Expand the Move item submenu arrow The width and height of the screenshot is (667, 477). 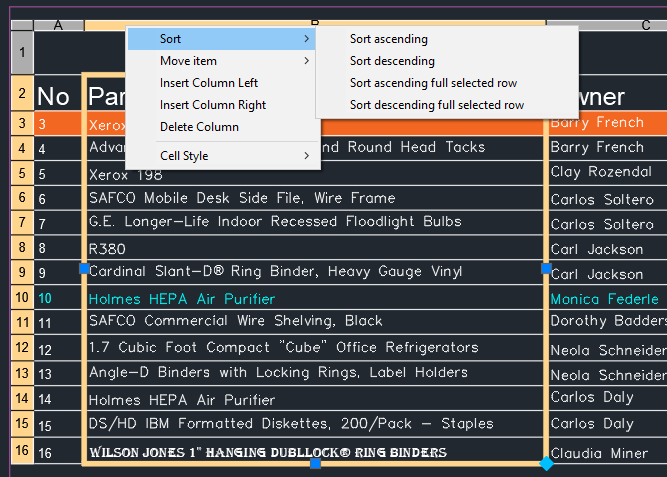tap(307, 61)
